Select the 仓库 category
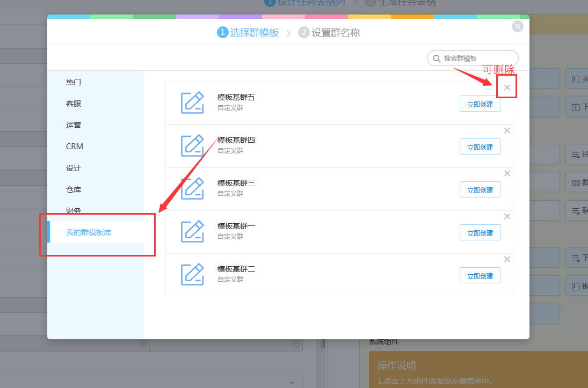The height and width of the screenshot is (388, 588). [x=74, y=189]
